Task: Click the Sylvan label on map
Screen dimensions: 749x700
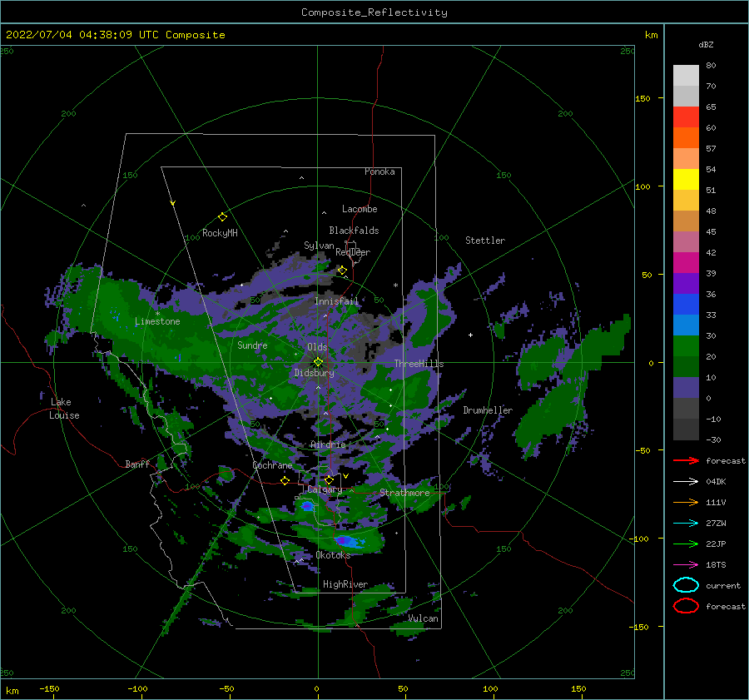Action: [319, 246]
